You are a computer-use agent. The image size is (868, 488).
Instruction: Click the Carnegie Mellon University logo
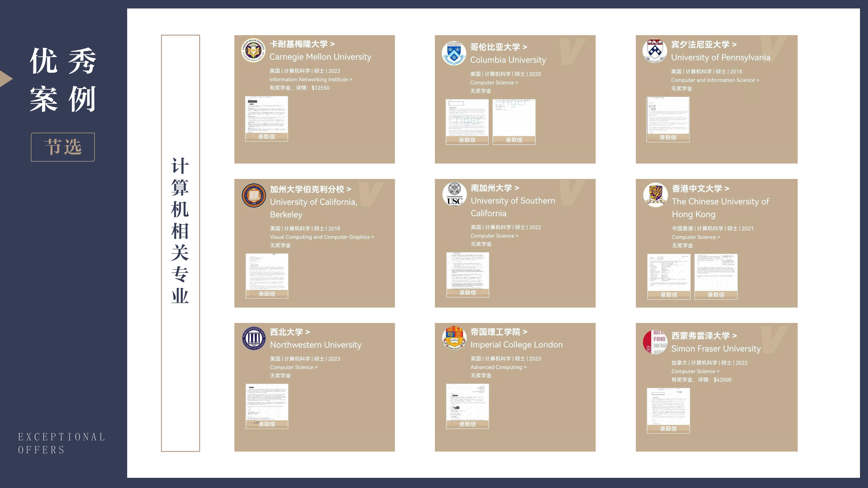click(x=253, y=51)
